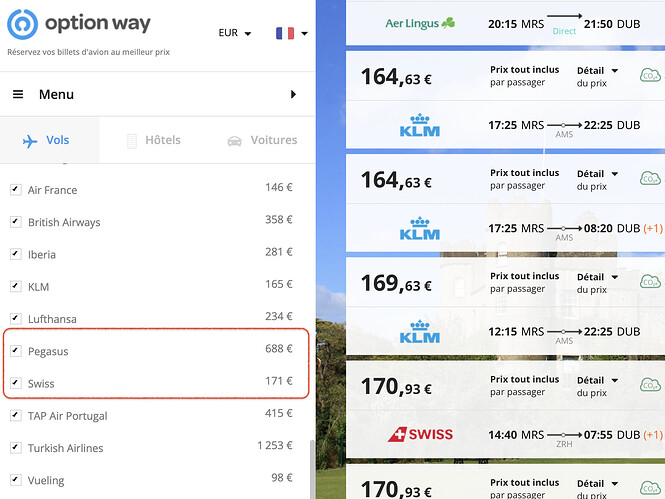The width and height of the screenshot is (665, 499).
Task: Click the ZRH stopover label
Action: tap(564, 444)
